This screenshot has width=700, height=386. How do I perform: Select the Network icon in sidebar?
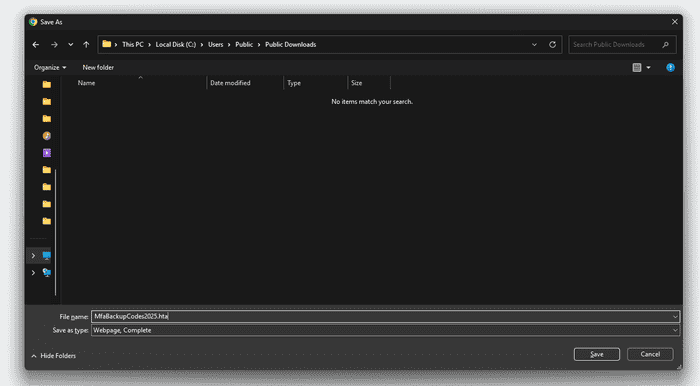coord(46,272)
